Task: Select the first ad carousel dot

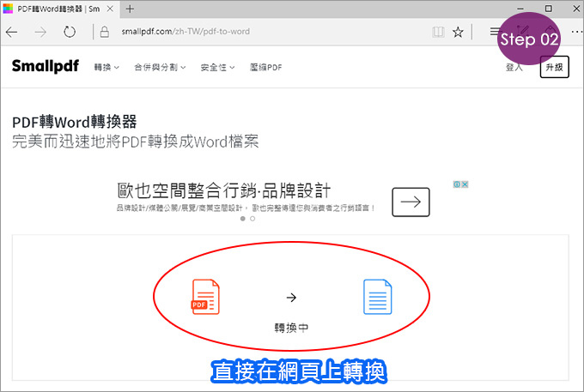Action: (243, 219)
